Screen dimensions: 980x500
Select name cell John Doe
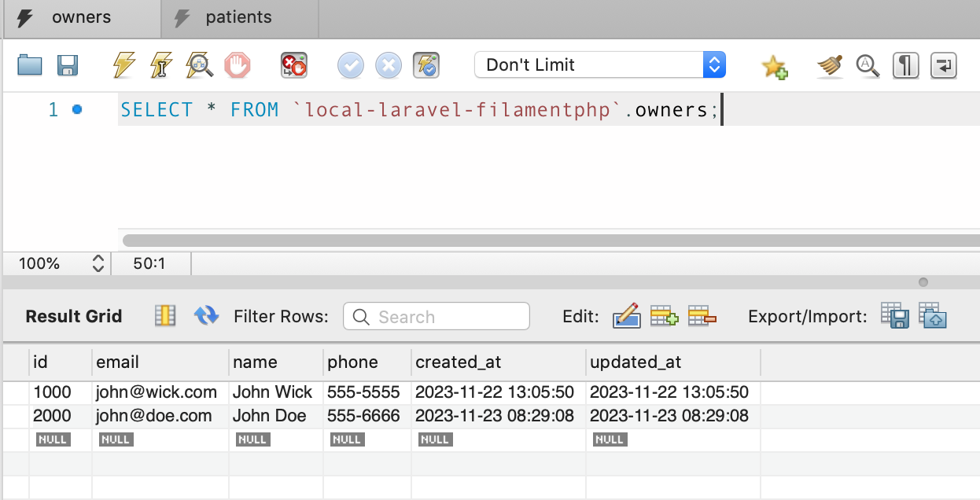tap(276, 416)
